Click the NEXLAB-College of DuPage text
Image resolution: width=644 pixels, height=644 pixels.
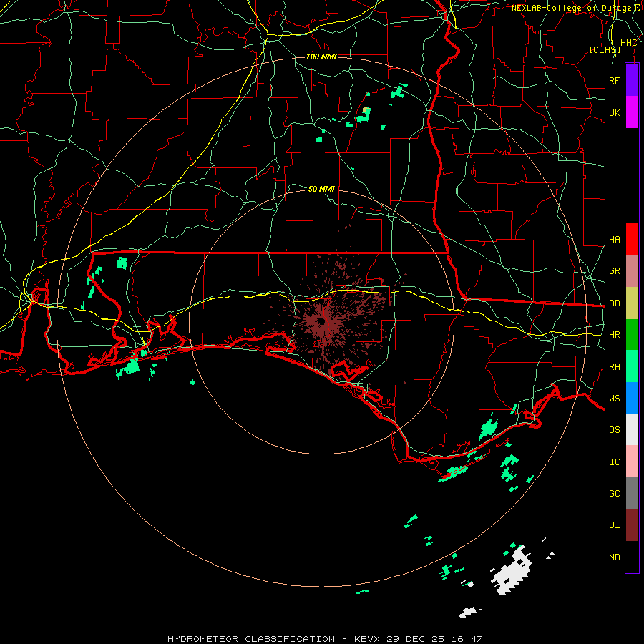pyautogui.click(x=571, y=8)
